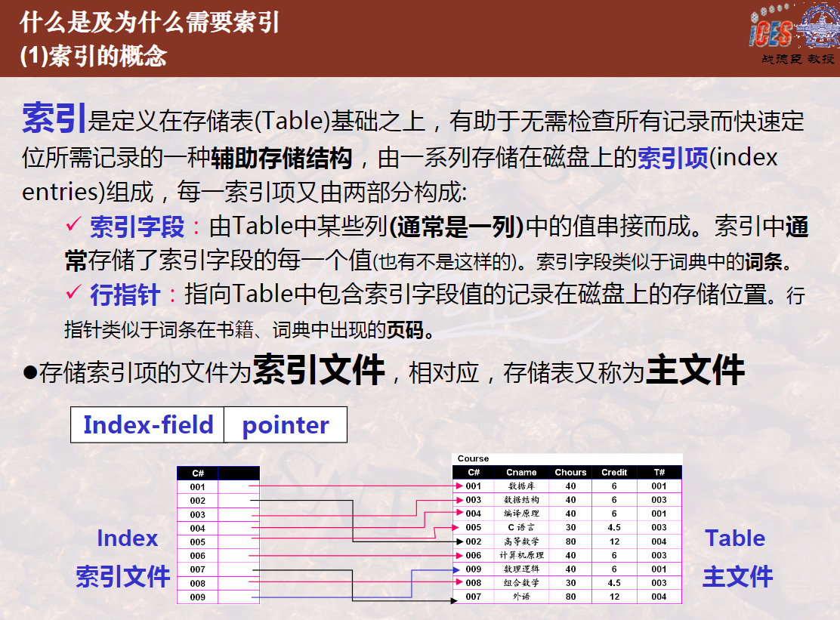This screenshot has width=840, height=620.
Task: Click the 高等数学 course name cell
Action: [x=521, y=541]
